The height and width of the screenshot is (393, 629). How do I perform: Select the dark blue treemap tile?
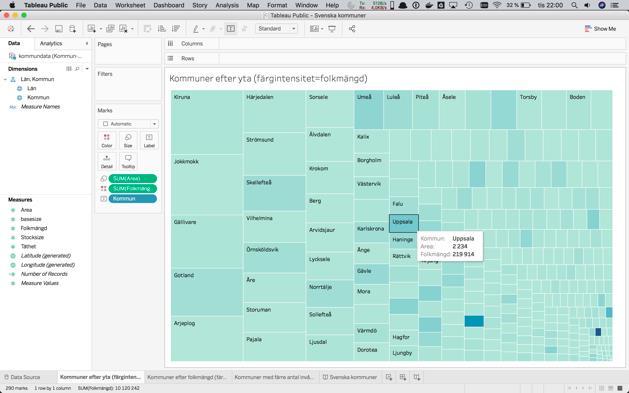[598, 332]
